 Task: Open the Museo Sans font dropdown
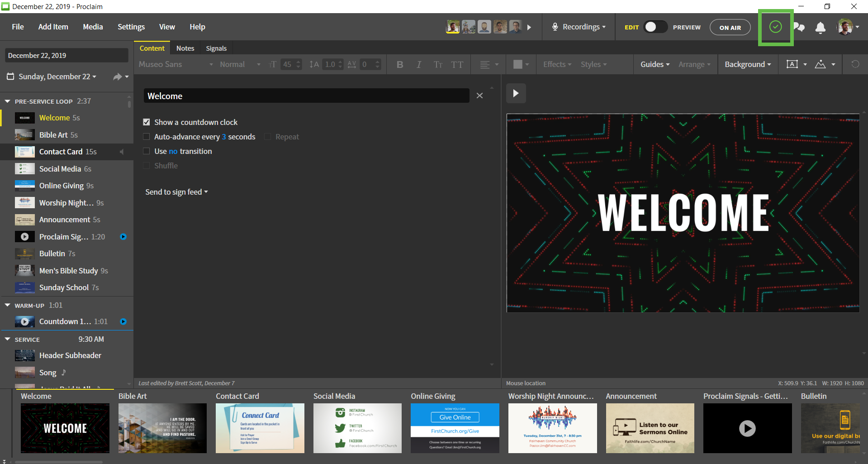coord(175,64)
